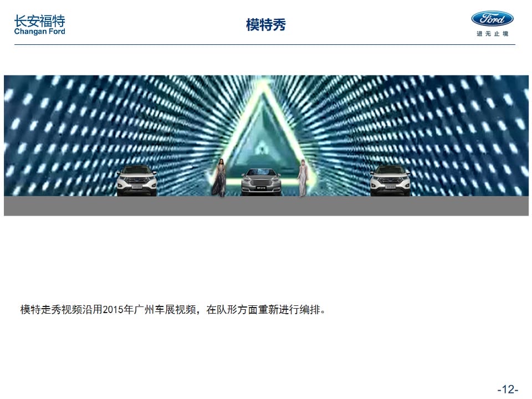Click the Ford oval logo

tap(492, 19)
